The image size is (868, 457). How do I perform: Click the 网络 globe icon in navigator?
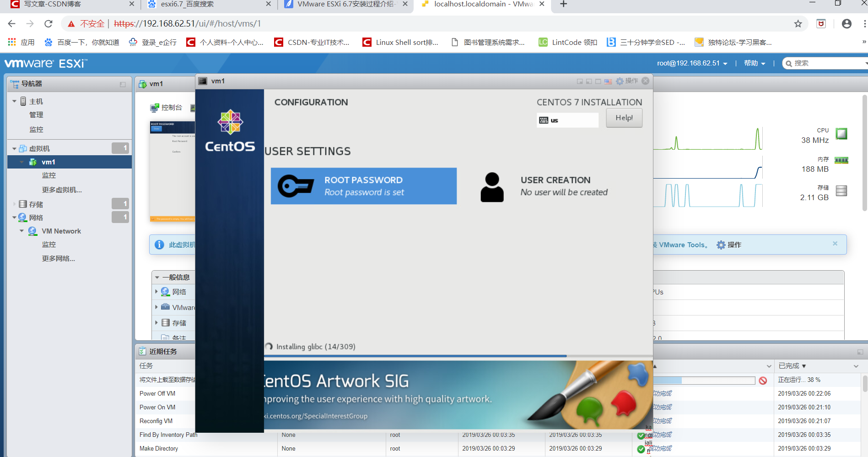[22, 218]
